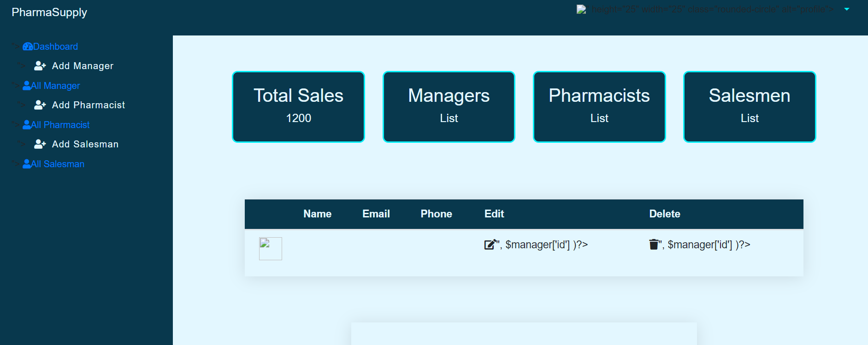Click the 1200 total sales value

coord(299,118)
